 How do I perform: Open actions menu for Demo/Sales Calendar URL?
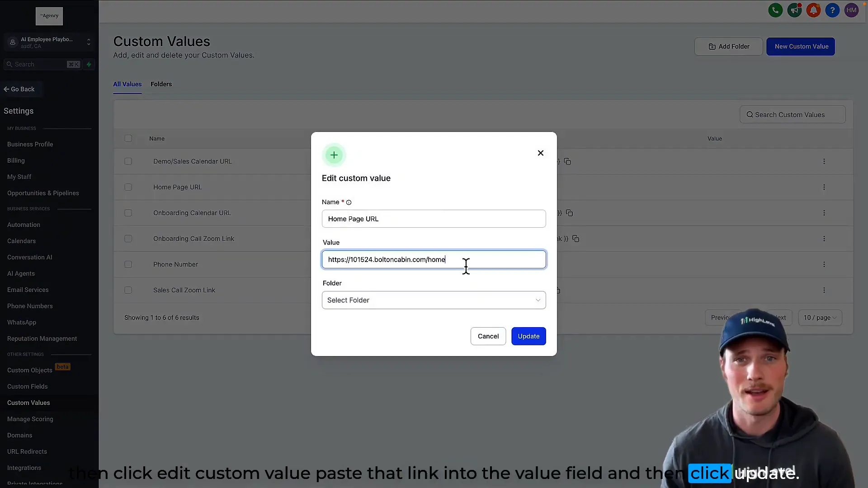tap(824, 161)
